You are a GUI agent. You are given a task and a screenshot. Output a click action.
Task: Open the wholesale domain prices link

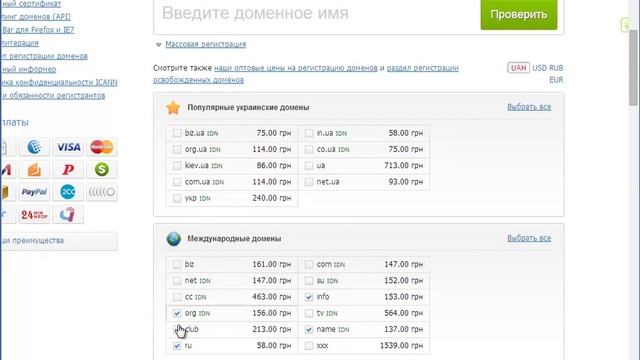[x=296, y=68]
